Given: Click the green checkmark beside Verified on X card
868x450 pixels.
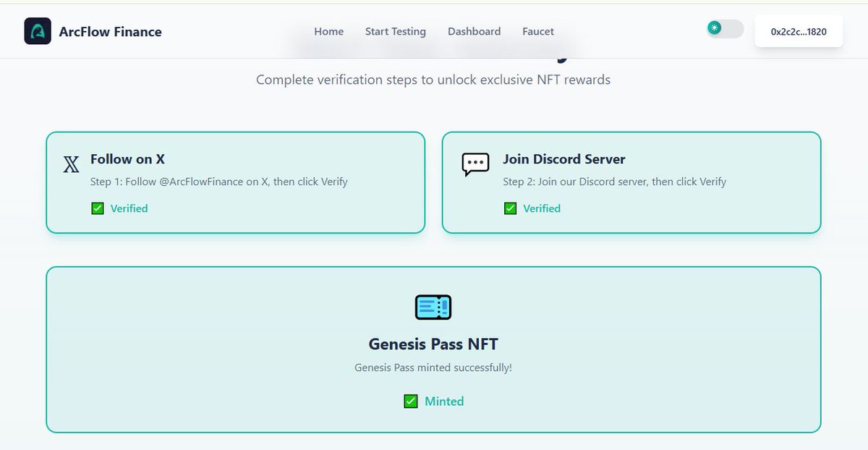Looking at the screenshot, I should pos(98,208).
